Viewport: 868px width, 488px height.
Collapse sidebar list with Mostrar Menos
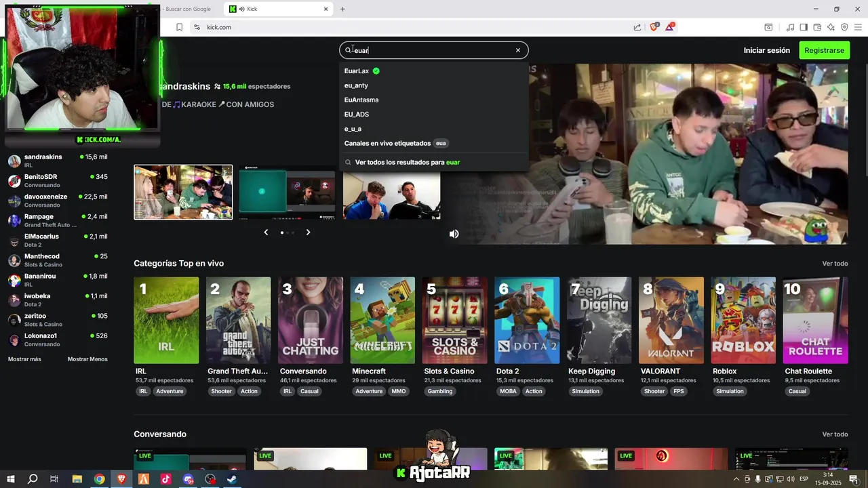(x=87, y=359)
